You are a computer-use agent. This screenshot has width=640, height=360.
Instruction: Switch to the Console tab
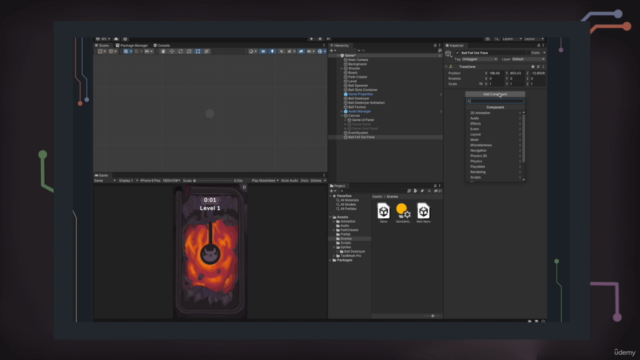pos(162,45)
